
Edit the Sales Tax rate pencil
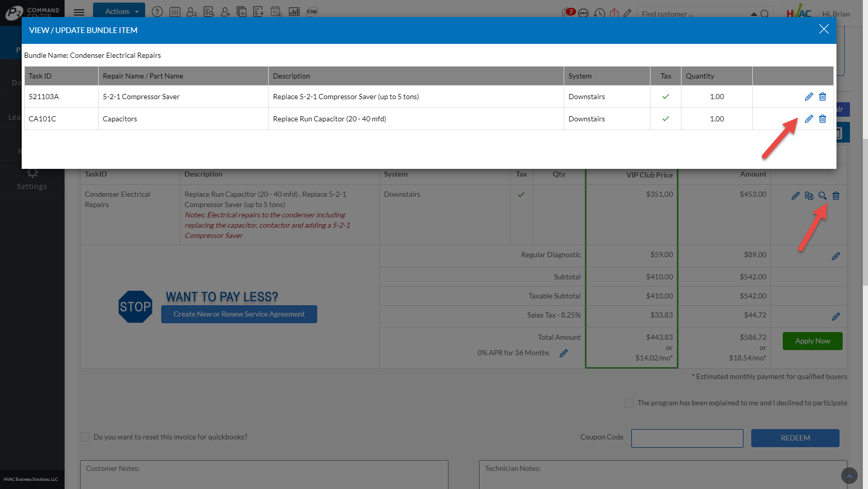(835, 317)
